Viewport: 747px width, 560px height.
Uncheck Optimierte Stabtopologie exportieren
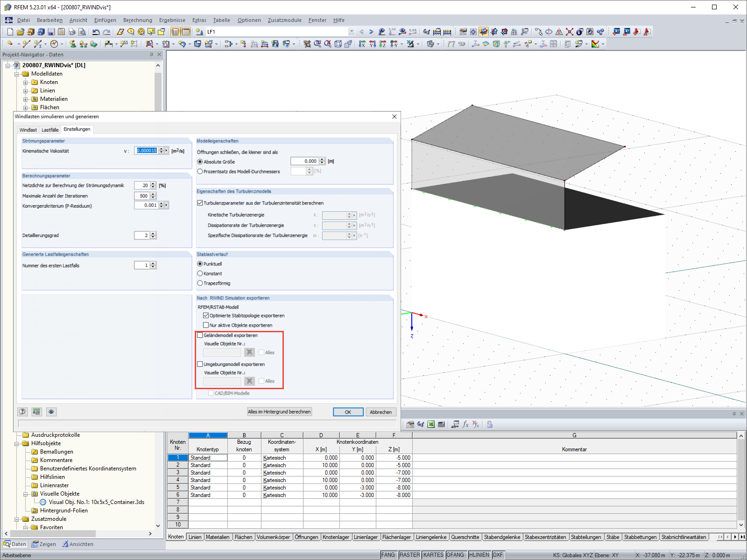click(x=205, y=315)
